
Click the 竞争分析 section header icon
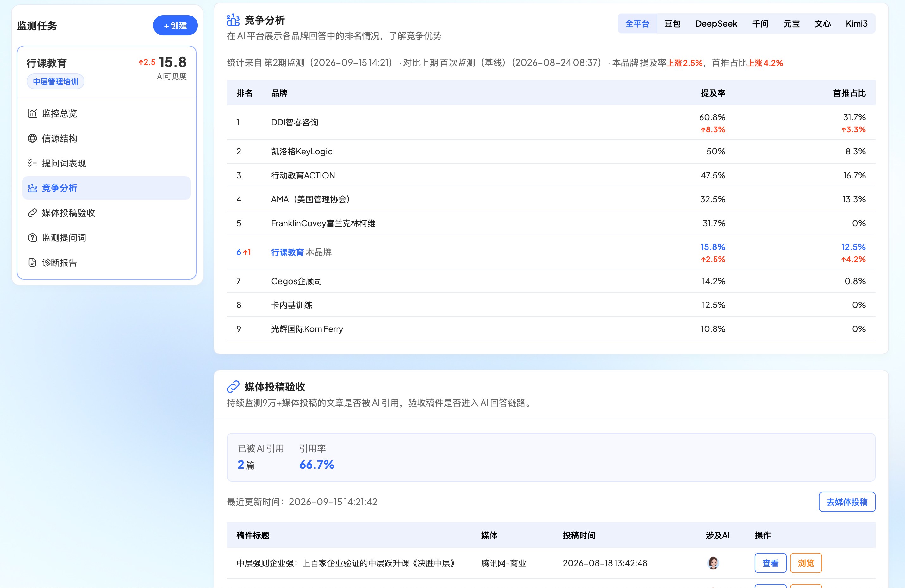point(233,20)
